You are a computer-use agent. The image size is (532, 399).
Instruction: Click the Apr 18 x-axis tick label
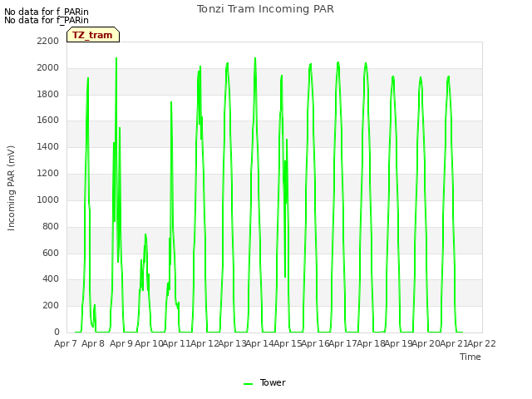(x=371, y=343)
